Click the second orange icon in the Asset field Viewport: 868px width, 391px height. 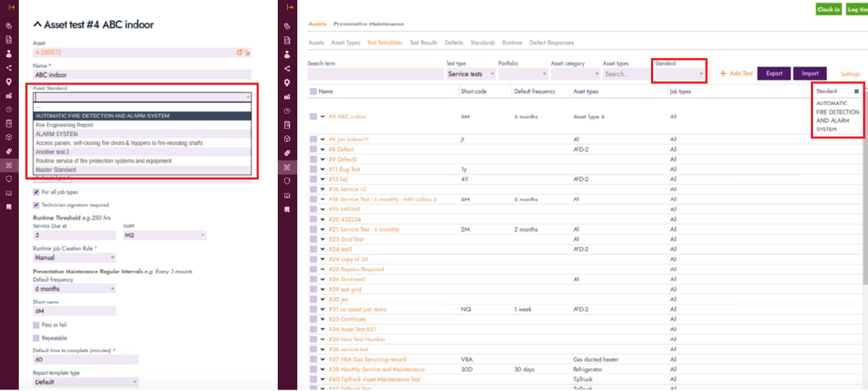[247, 52]
